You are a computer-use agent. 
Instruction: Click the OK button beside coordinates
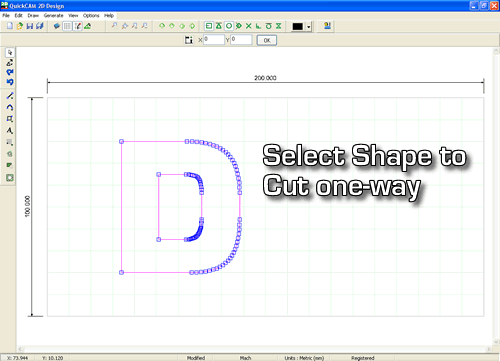(267, 40)
